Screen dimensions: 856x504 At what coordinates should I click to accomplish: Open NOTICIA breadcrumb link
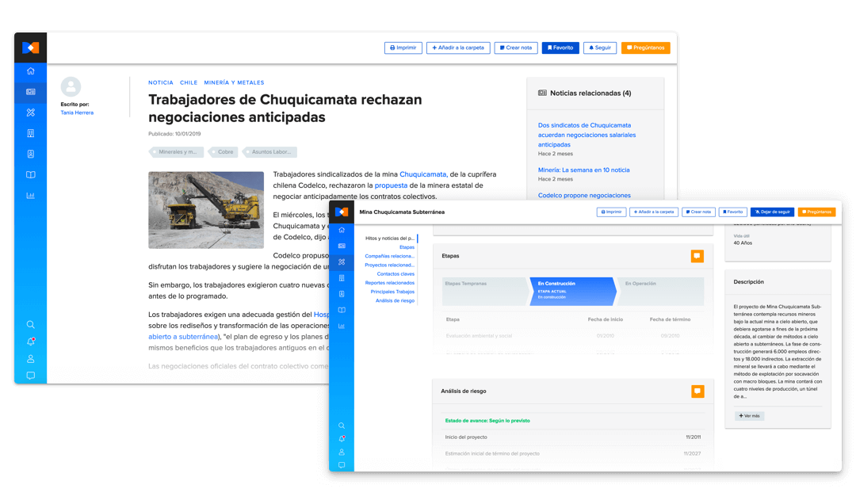(x=160, y=83)
